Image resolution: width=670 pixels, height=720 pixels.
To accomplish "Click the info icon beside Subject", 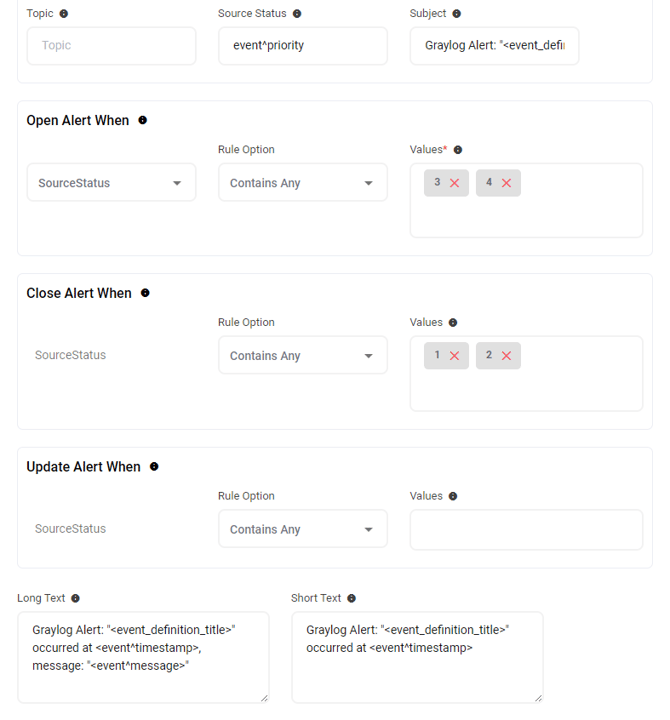I will click(457, 14).
